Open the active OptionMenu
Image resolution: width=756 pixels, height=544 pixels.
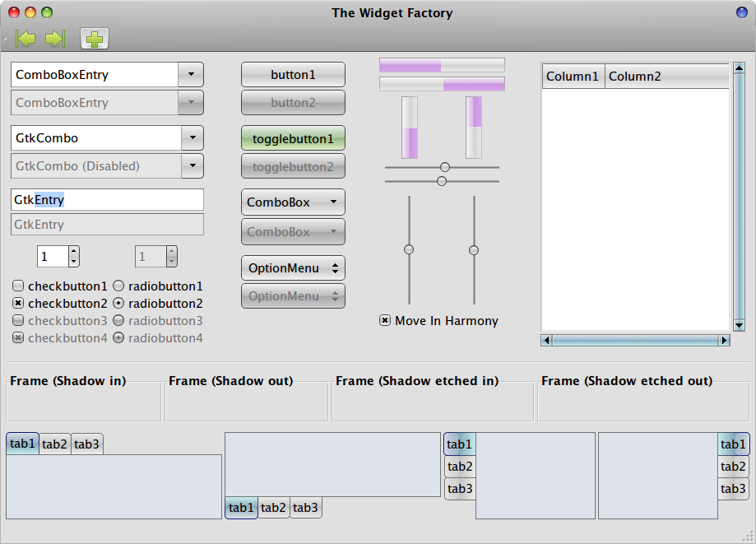point(293,268)
